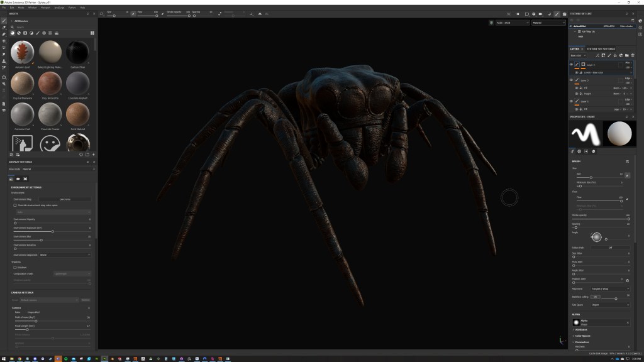
Task: Click the Environment Exposure slider
Action: click(x=52, y=231)
